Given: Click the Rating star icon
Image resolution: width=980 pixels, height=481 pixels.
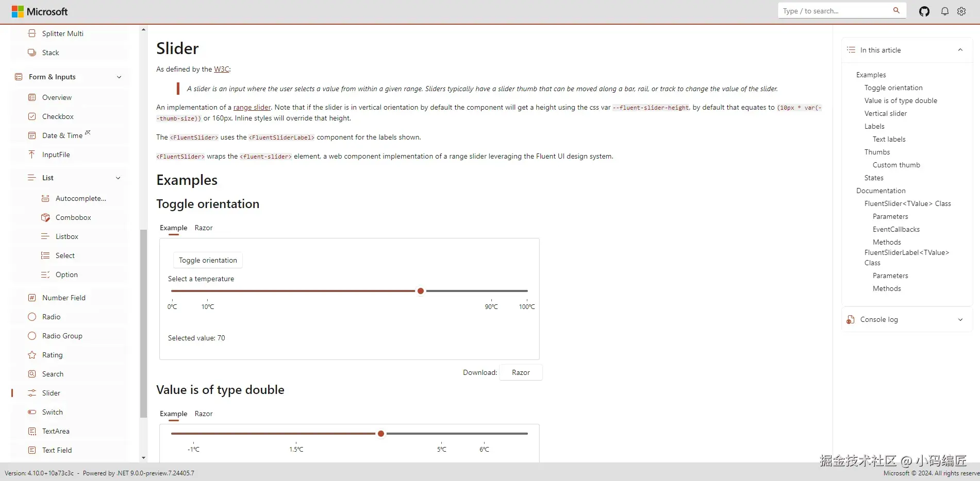Looking at the screenshot, I should coord(32,355).
